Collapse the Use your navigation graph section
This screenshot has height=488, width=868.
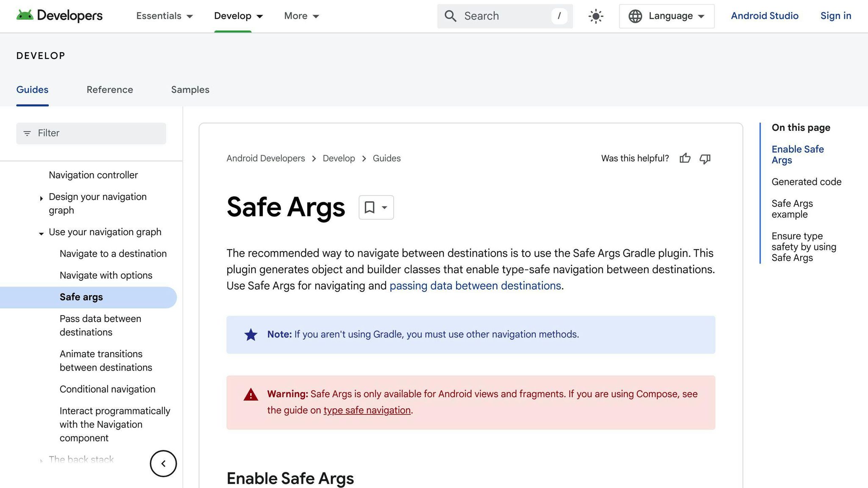point(41,233)
